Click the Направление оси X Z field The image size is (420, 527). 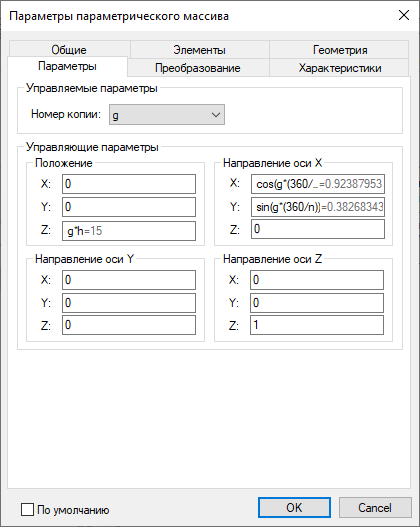coord(318,229)
